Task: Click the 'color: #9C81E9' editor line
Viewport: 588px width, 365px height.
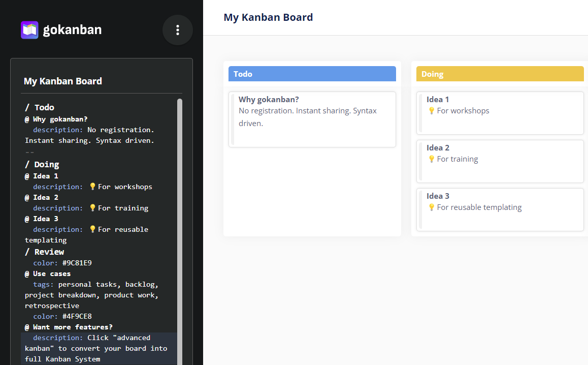Action: pos(62,263)
